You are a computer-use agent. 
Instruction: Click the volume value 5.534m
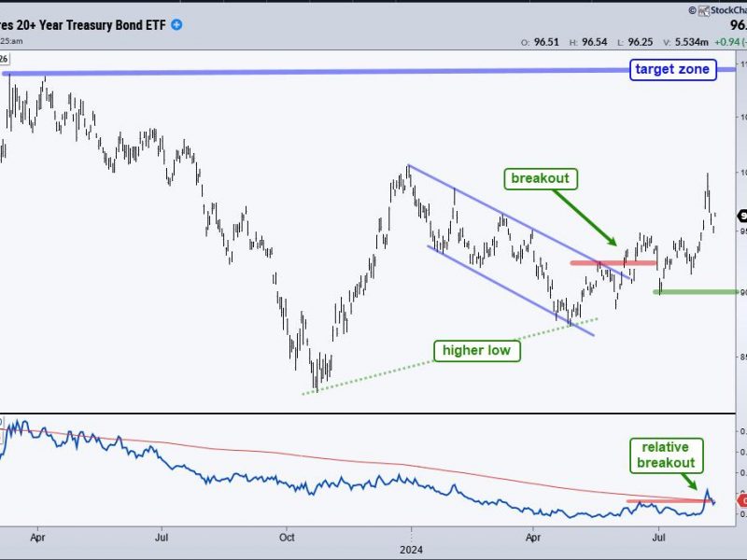(x=691, y=42)
